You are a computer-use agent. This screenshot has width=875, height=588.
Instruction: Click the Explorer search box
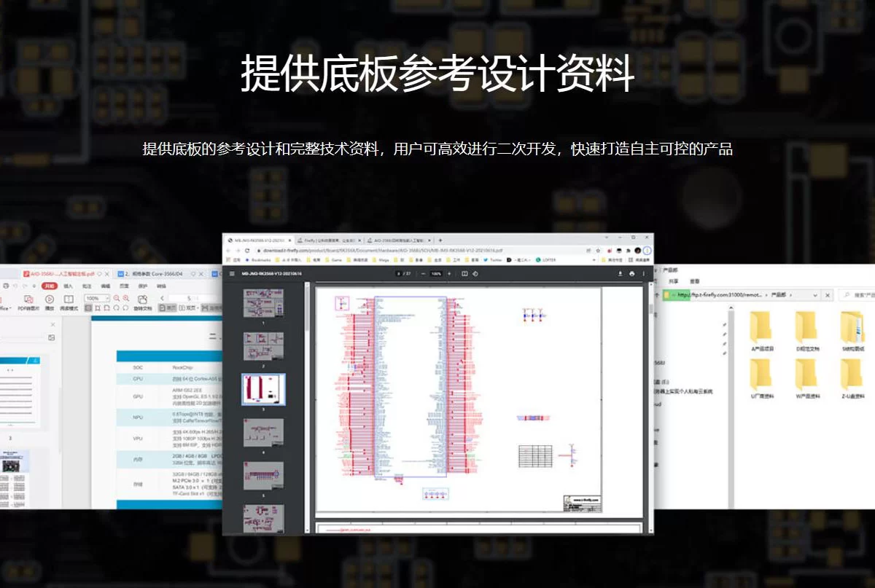[x=856, y=295]
